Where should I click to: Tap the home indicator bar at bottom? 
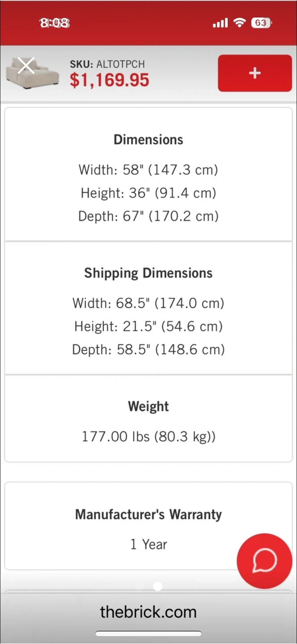click(148, 634)
